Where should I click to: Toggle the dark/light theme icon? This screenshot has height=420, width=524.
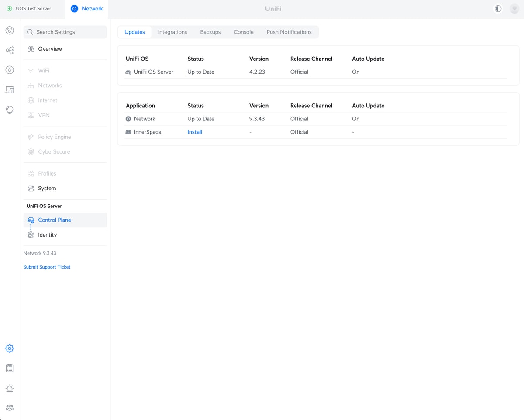click(498, 9)
